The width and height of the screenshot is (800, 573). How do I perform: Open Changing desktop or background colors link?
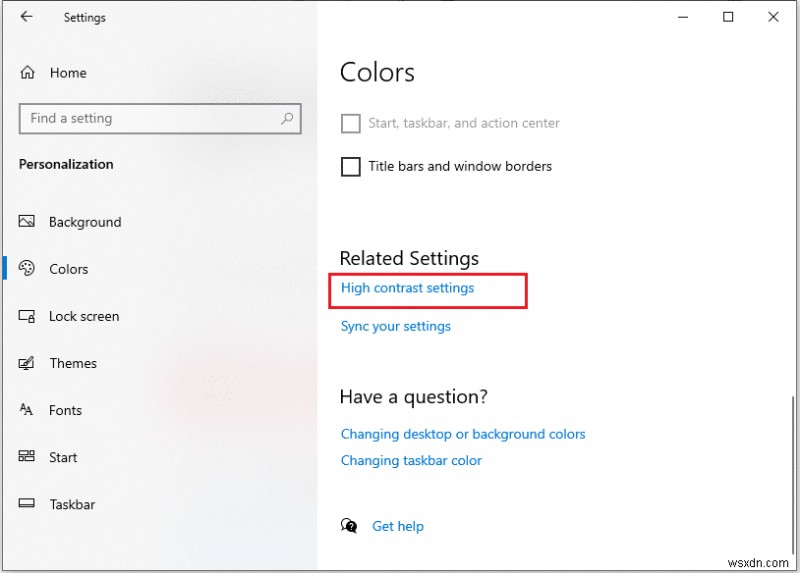click(x=462, y=434)
